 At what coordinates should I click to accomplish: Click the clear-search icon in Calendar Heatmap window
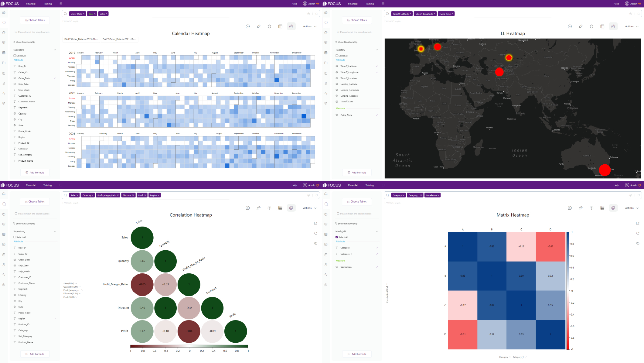pos(309,14)
